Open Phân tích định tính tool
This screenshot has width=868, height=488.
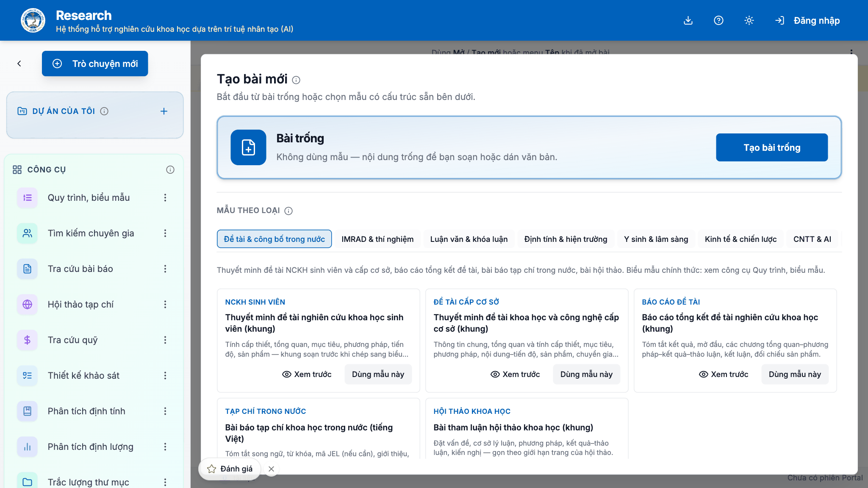click(86, 411)
